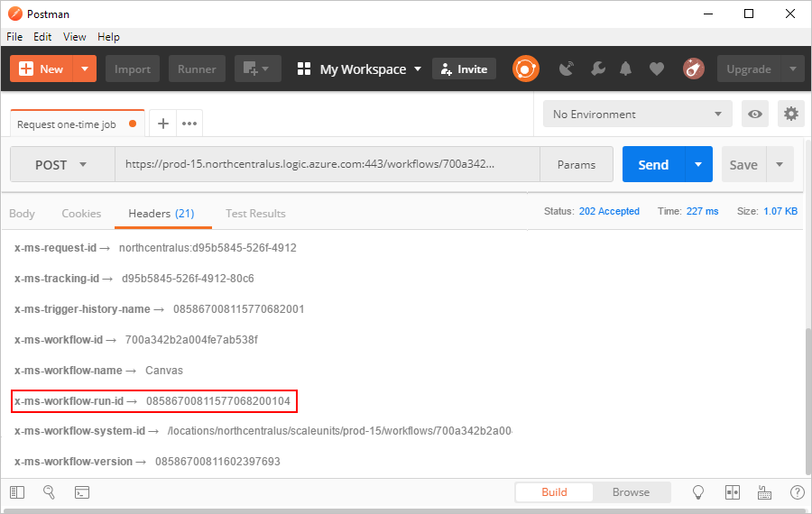The image size is (812, 514).
Task: Click into the request URL field
Action: (x=328, y=165)
